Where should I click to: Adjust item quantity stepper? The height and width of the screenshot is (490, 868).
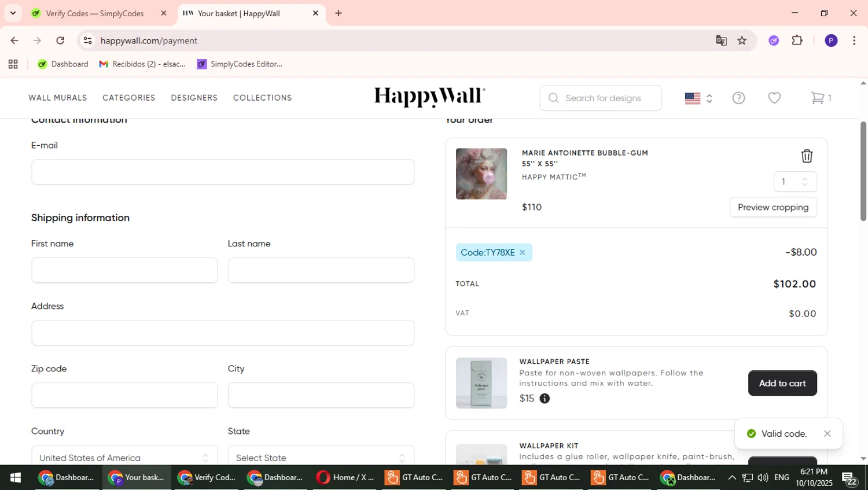(x=804, y=182)
